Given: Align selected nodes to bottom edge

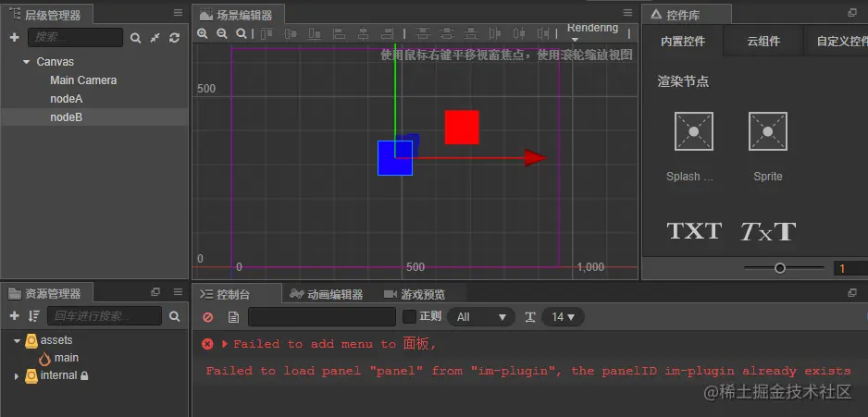Looking at the screenshot, I should (x=315, y=33).
